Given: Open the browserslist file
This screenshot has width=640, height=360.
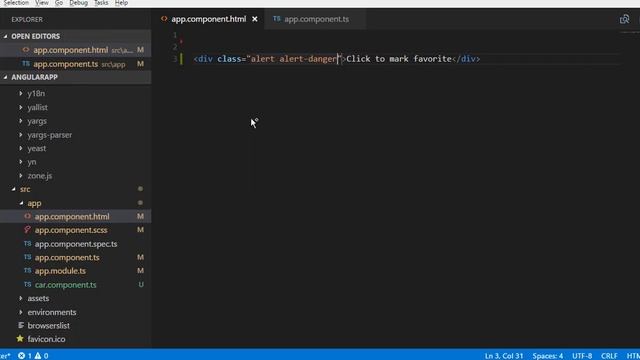Looking at the screenshot, I should (x=48, y=326).
